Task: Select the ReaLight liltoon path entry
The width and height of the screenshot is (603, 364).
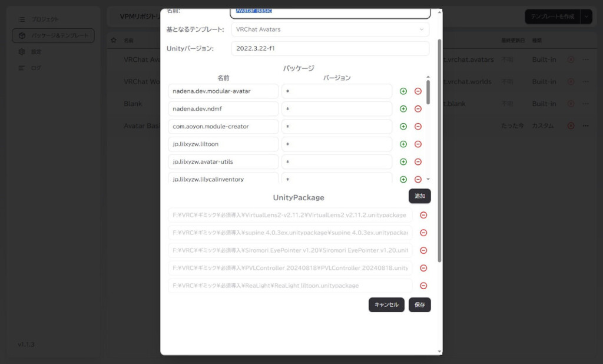Action: [x=290, y=286]
